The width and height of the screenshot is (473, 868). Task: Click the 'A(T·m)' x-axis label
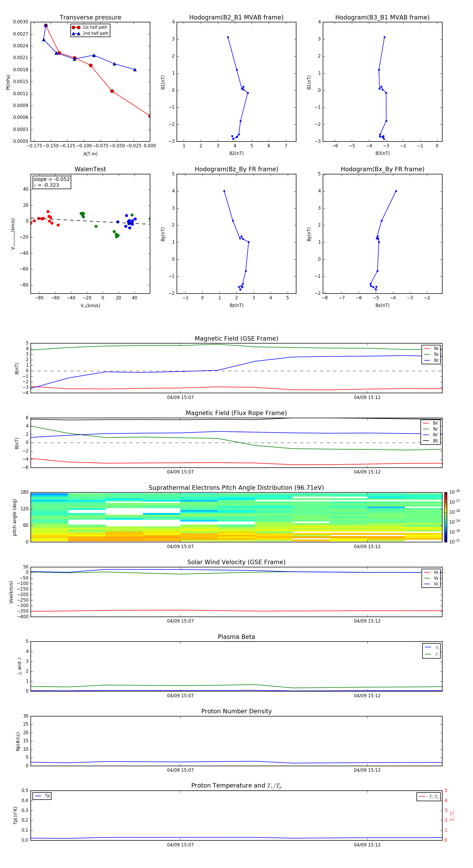[x=90, y=154]
